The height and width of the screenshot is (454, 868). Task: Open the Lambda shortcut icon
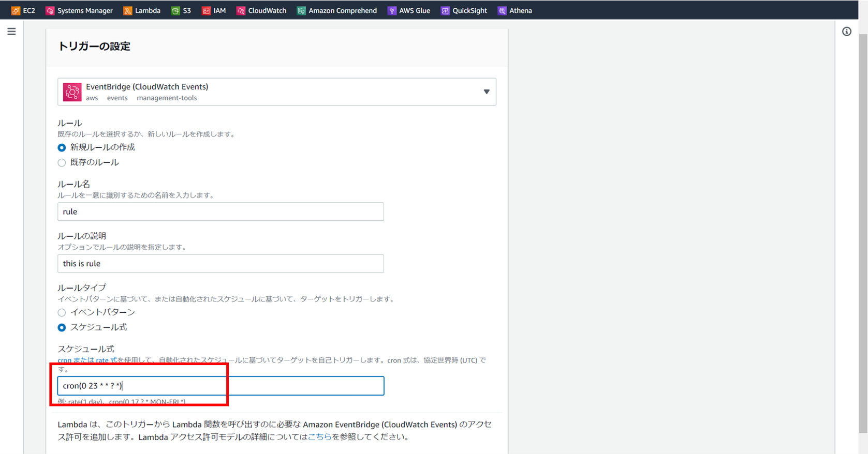click(x=127, y=10)
